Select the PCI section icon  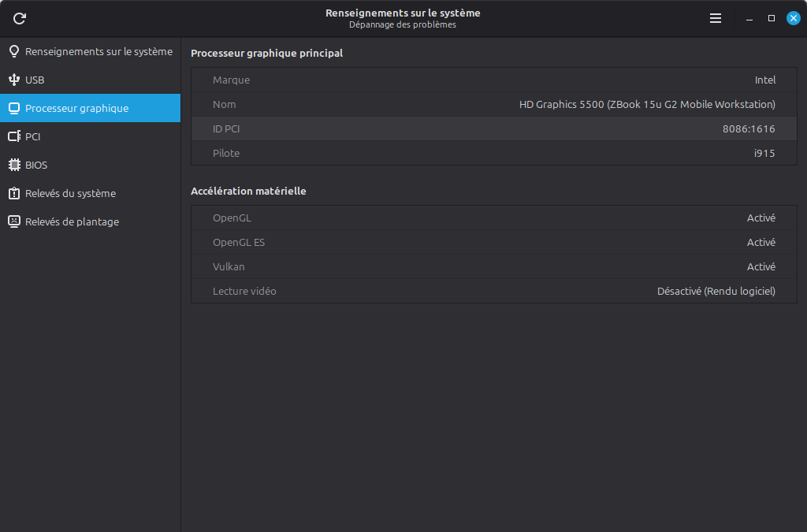(13, 136)
